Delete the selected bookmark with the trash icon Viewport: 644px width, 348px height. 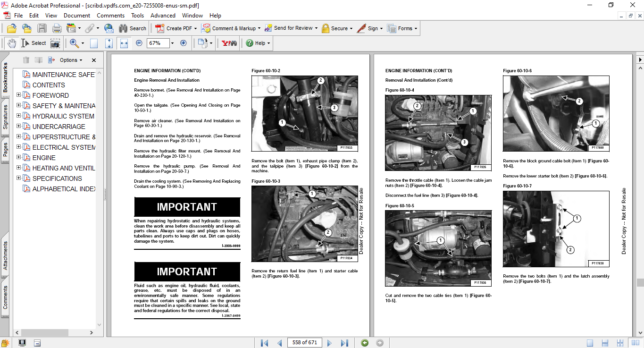[x=26, y=60]
